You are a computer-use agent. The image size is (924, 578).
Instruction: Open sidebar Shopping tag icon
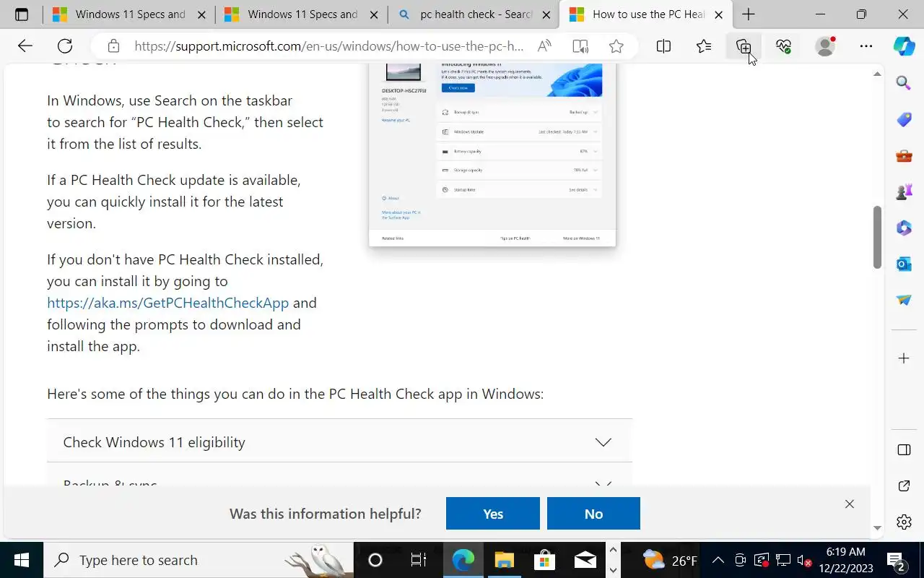[904, 119]
